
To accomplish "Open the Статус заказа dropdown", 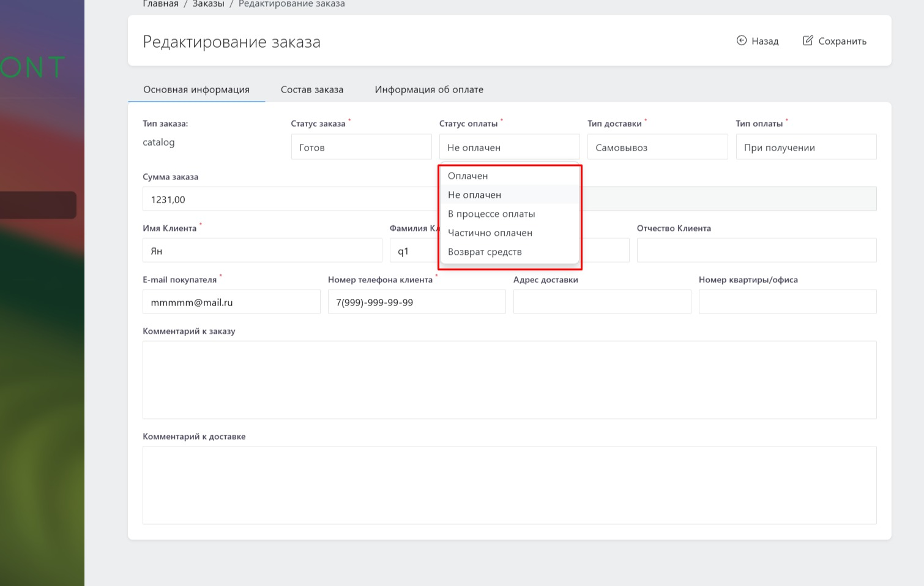I will coord(361,147).
